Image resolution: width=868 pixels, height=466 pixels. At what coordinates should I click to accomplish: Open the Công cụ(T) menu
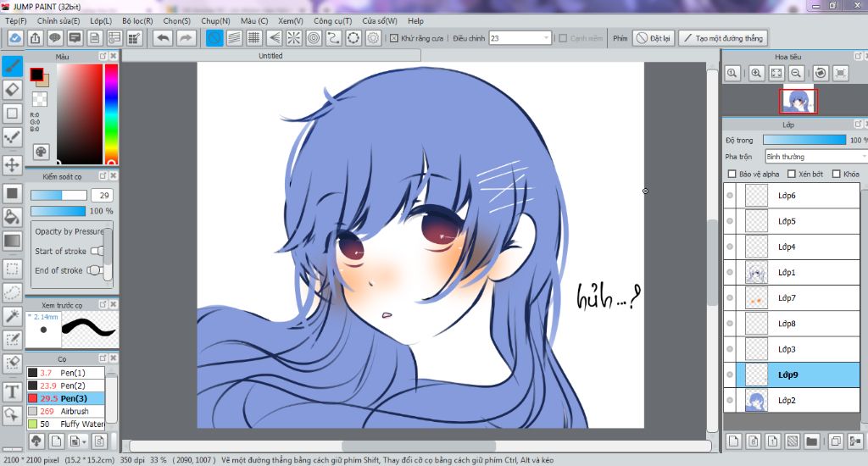click(x=332, y=21)
